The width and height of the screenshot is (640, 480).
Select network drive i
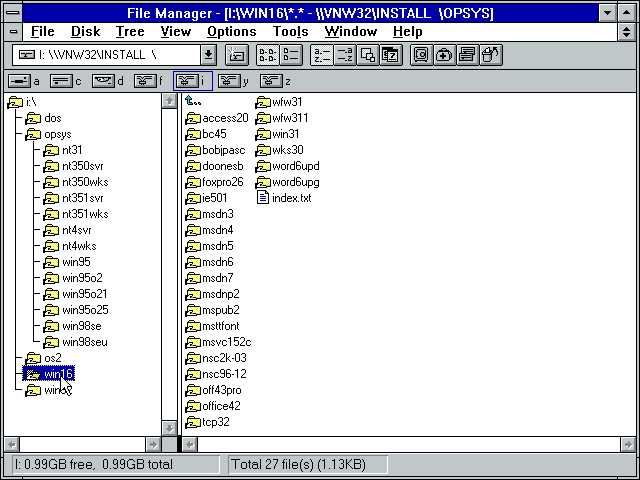click(x=193, y=81)
